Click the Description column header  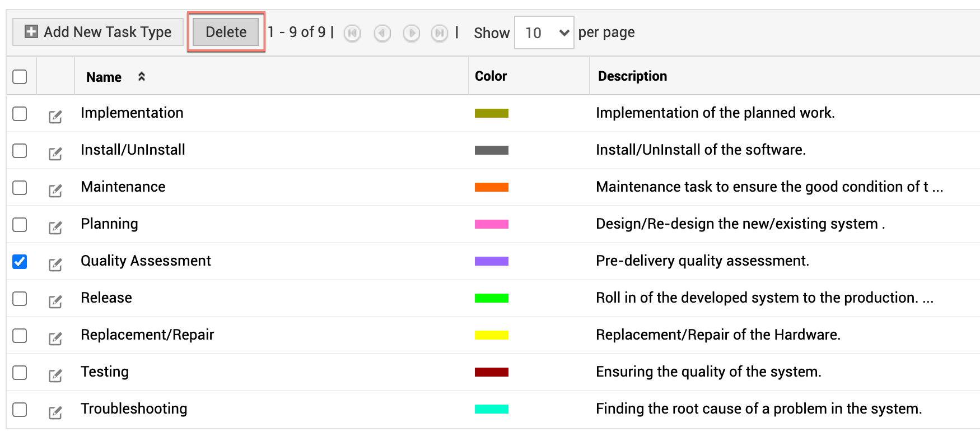coord(632,76)
